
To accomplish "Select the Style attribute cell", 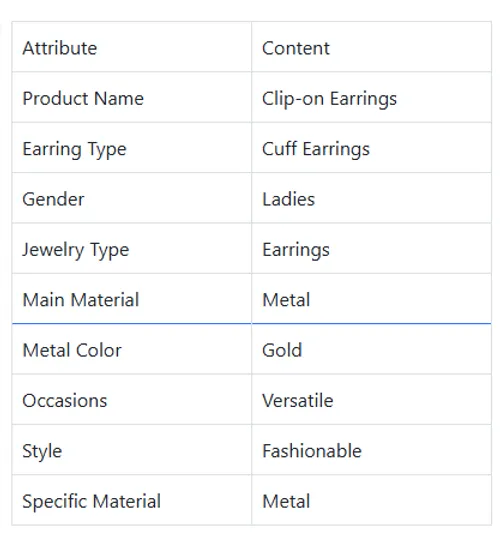I will tap(132, 450).
